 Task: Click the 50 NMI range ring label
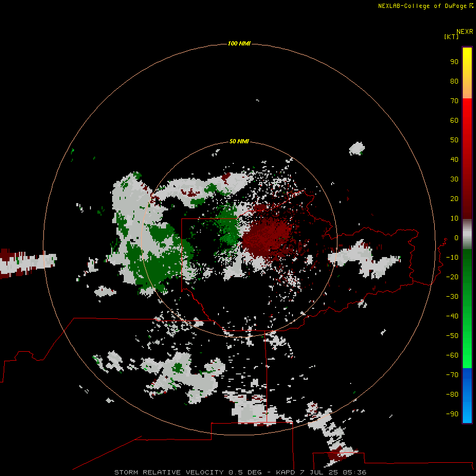[x=239, y=141]
